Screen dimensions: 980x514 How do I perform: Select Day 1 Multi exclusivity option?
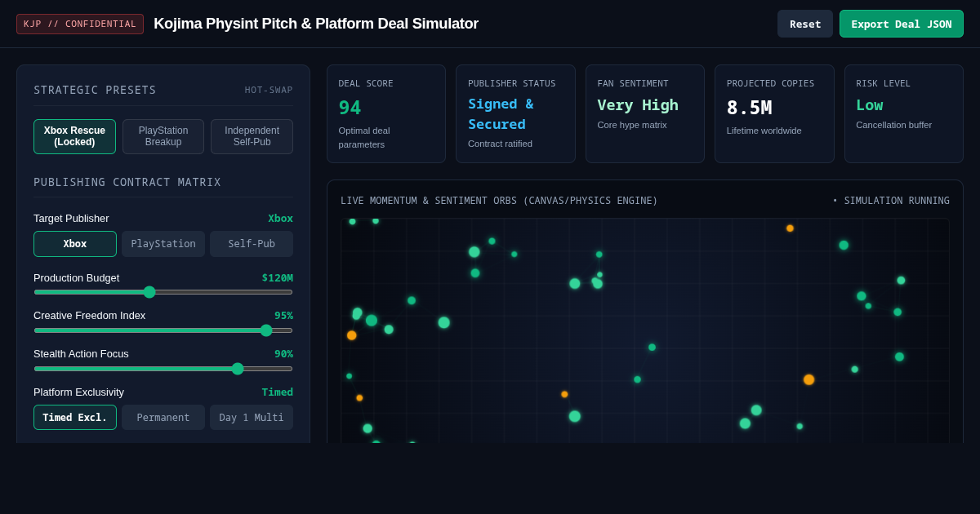tap(252, 418)
